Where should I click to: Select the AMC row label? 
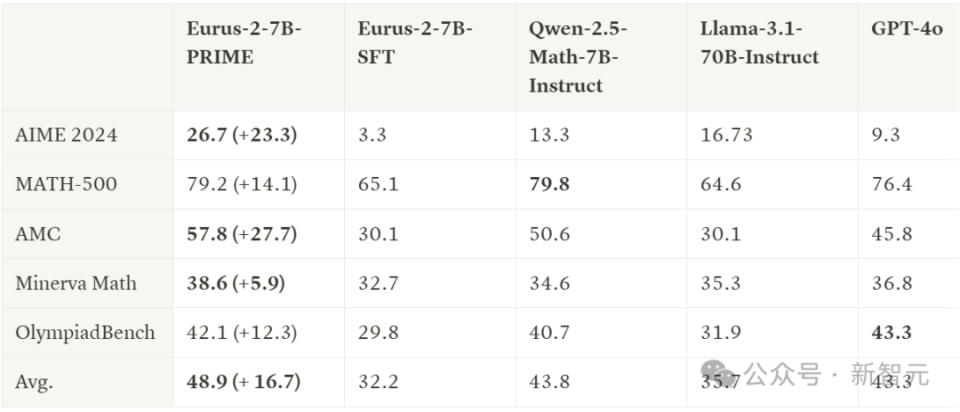point(37,233)
